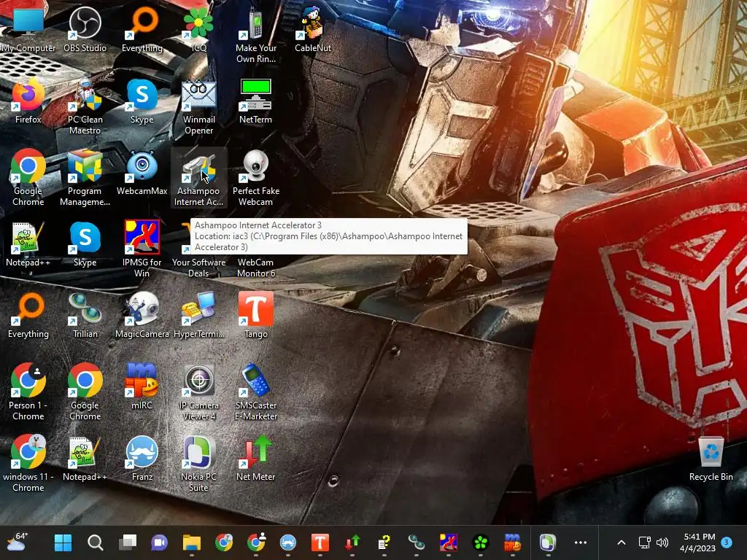
Task: Launch OBS Studio from the desktop
Action: click(85, 30)
